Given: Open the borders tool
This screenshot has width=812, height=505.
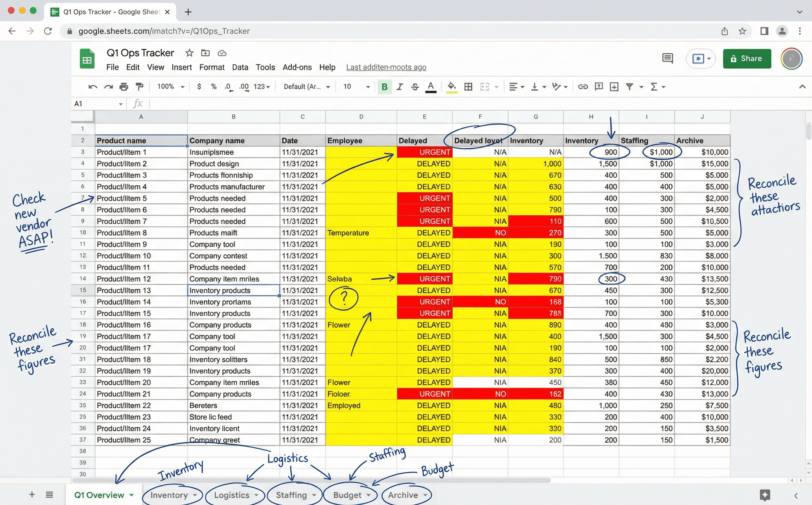Looking at the screenshot, I should tap(468, 87).
